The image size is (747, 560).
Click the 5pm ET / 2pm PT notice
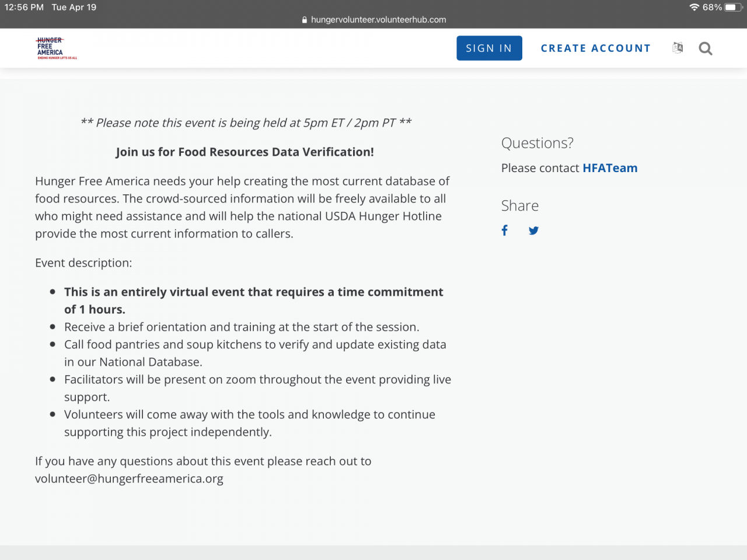coord(246,123)
